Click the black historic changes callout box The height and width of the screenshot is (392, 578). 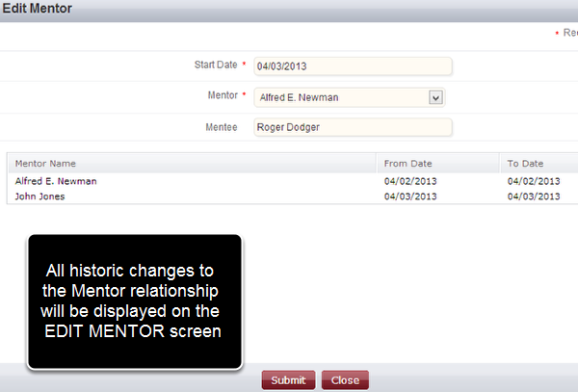click(x=135, y=301)
